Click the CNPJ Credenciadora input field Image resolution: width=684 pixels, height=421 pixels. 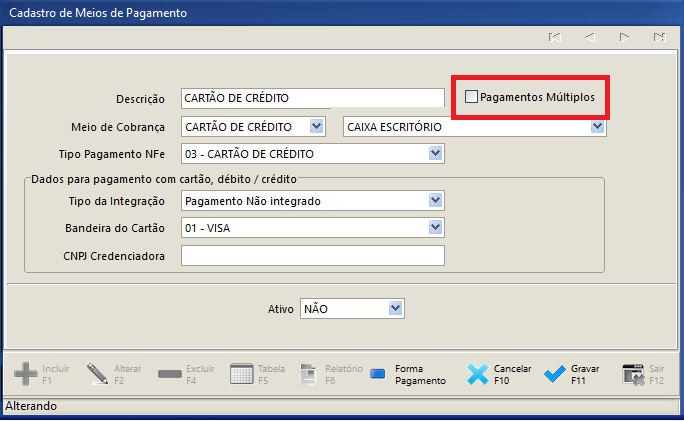point(313,255)
